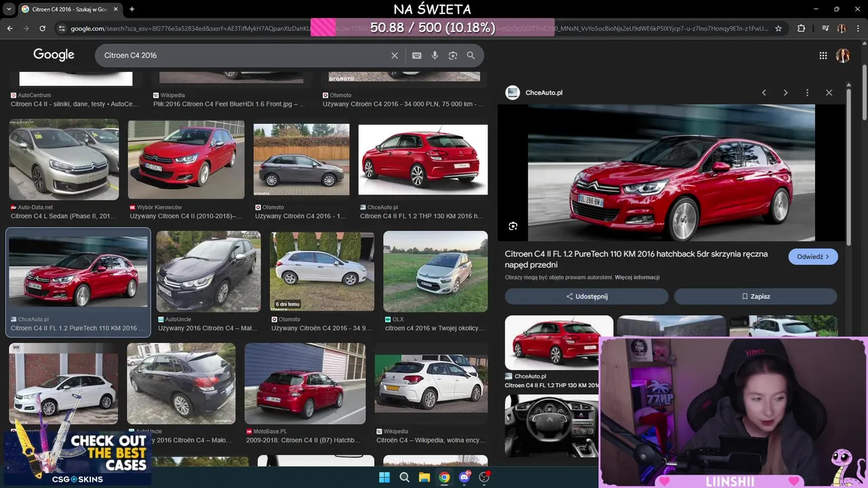Click '2009-2018: Citroen C4 II (B7) Hatchb' caption
Screen dimensions: 868x488
(x=303, y=440)
